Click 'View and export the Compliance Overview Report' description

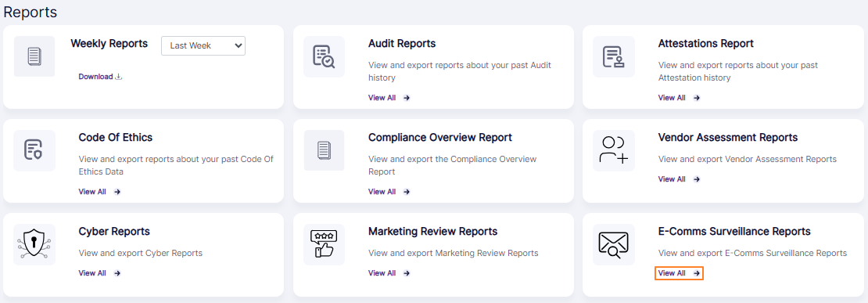pyautogui.click(x=452, y=166)
